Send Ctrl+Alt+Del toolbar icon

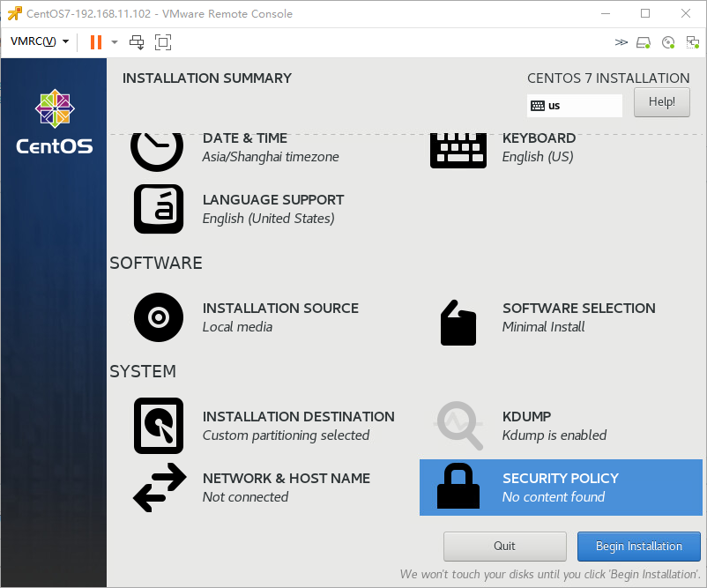point(137,42)
